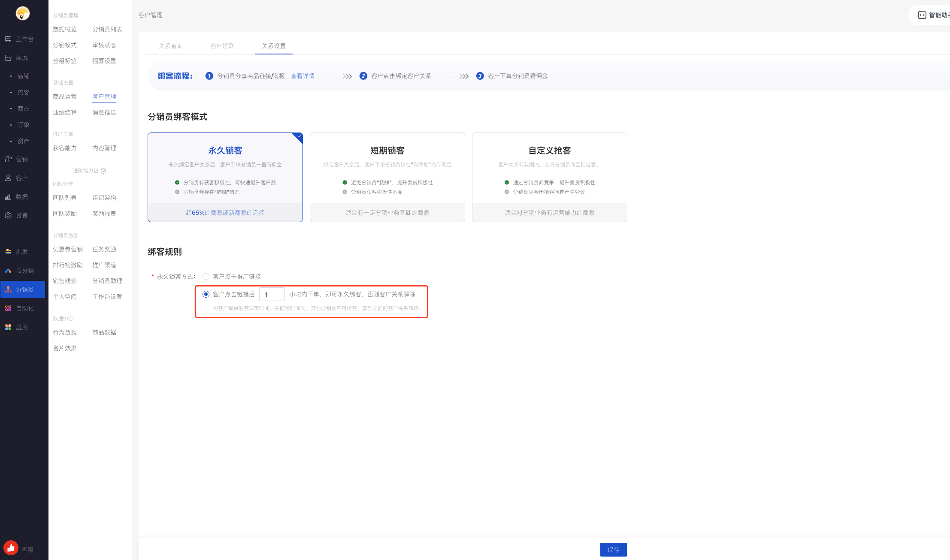Click the 客服 thumbs-up support icon
The height and width of the screenshot is (560, 950).
pos(11,548)
